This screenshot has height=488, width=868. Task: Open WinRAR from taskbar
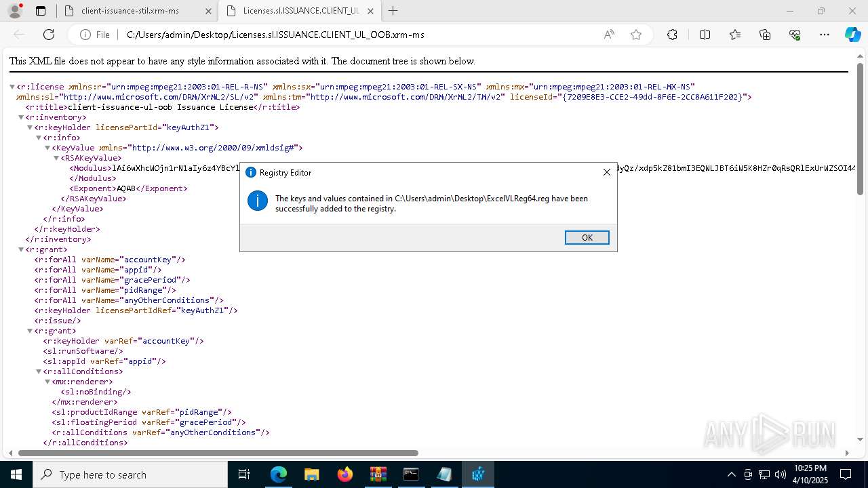[x=378, y=474]
